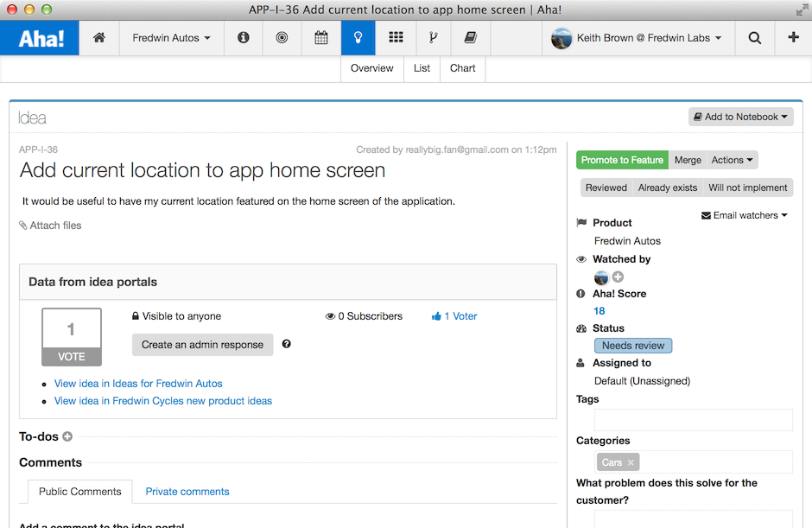Mark idea as Reviewed

606,188
